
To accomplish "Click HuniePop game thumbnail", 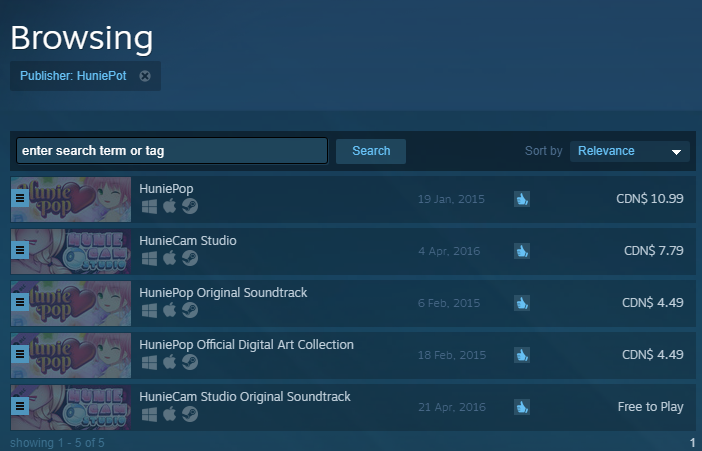I will click(x=71, y=199).
